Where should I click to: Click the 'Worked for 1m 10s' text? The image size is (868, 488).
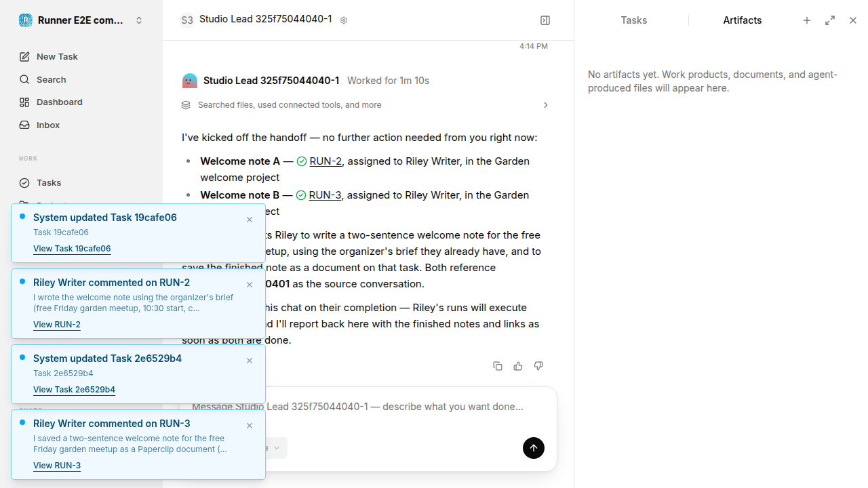point(388,81)
